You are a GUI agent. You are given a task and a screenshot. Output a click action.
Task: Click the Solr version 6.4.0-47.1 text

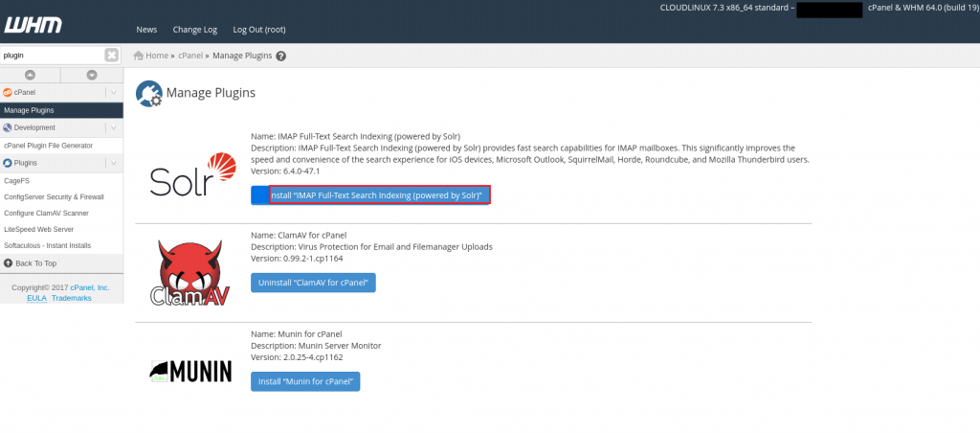pos(287,171)
